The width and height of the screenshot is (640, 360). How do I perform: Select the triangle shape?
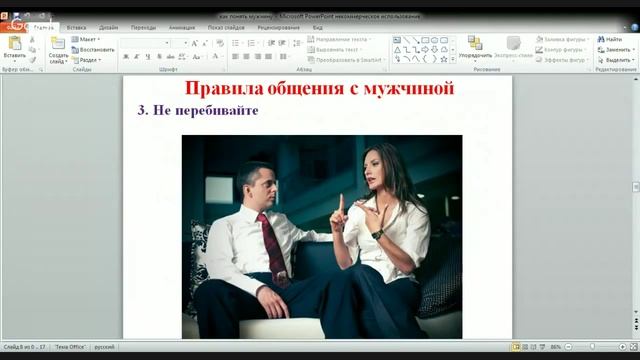(x=397, y=50)
